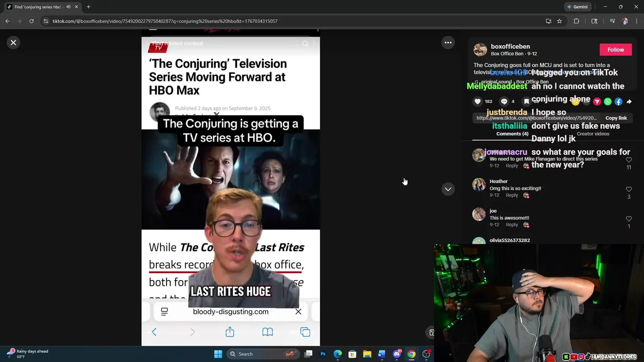Click the share icon in video's Safari bar
Screen dimensions: 644x362
(230, 332)
